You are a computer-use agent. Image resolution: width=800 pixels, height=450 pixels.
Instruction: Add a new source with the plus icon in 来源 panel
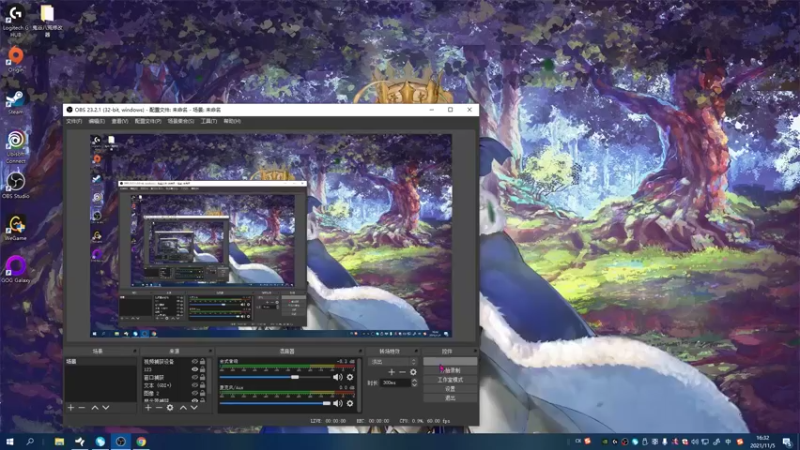[x=148, y=408]
